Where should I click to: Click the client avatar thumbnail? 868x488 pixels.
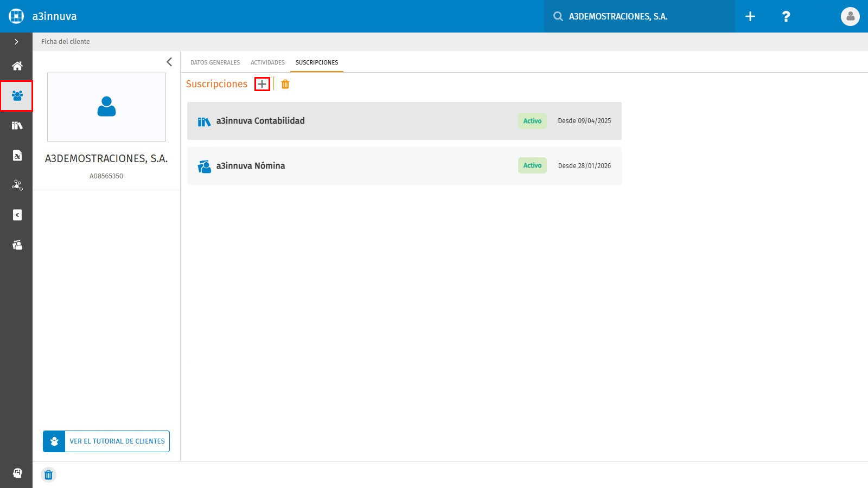[106, 107]
